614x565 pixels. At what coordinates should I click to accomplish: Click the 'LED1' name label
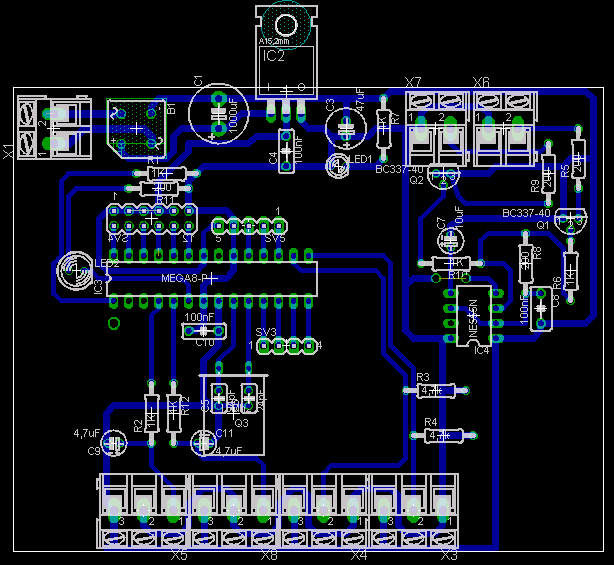coord(360,159)
